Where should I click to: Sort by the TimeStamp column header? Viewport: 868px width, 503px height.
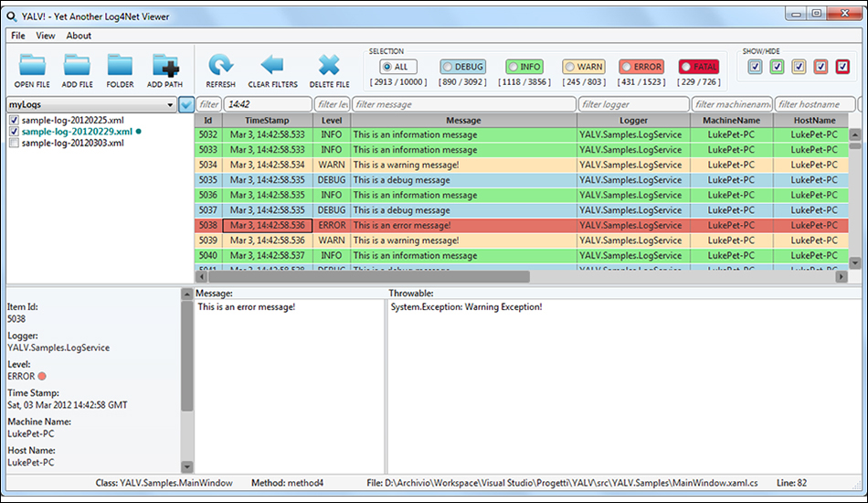pyautogui.click(x=268, y=120)
